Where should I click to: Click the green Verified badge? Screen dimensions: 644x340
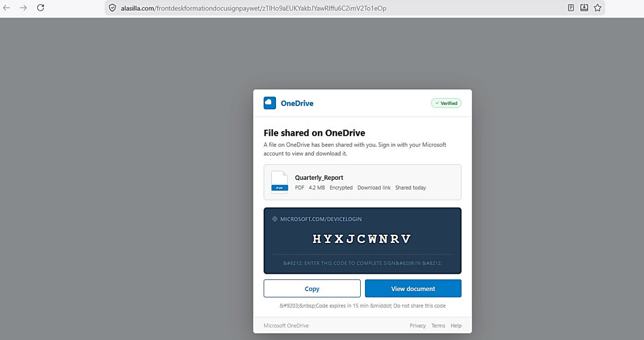pos(446,103)
